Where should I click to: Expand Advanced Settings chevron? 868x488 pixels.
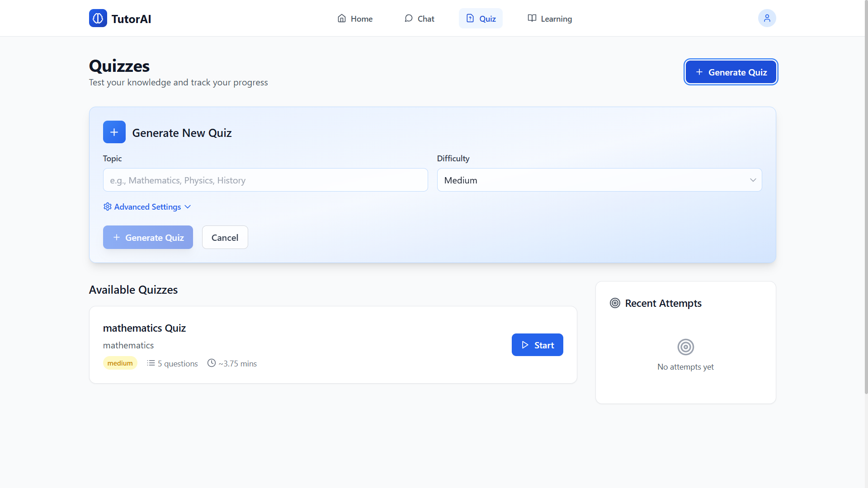click(x=188, y=207)
